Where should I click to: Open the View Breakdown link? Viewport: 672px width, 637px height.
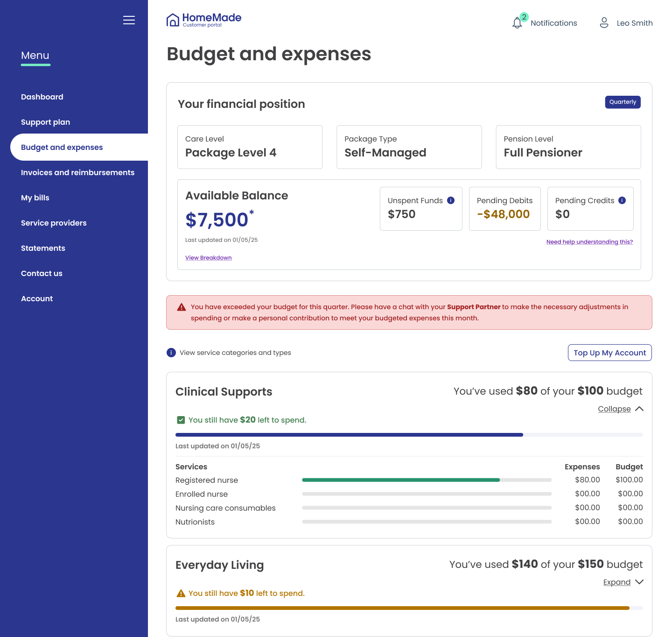[208, 258]
